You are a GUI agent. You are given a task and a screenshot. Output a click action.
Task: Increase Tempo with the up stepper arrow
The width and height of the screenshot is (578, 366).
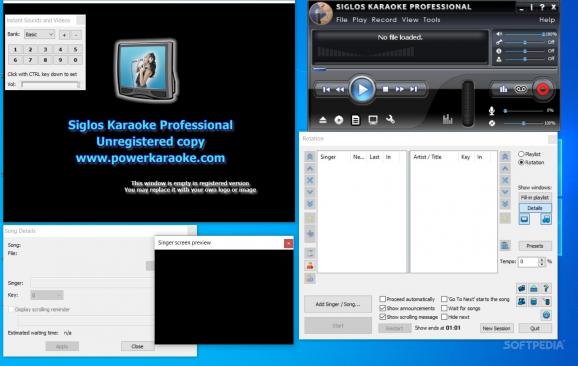(x=542, y=259)
